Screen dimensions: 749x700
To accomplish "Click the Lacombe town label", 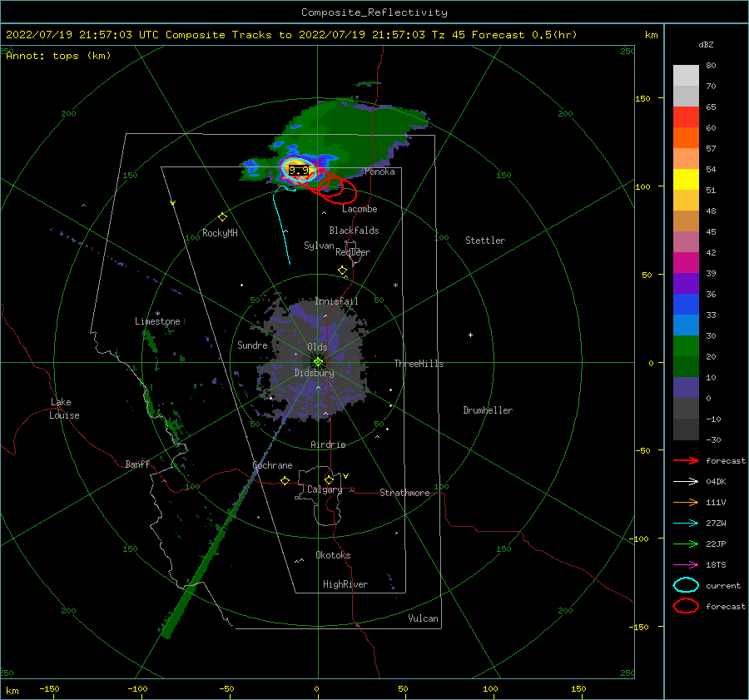I will tap(360, 209).
